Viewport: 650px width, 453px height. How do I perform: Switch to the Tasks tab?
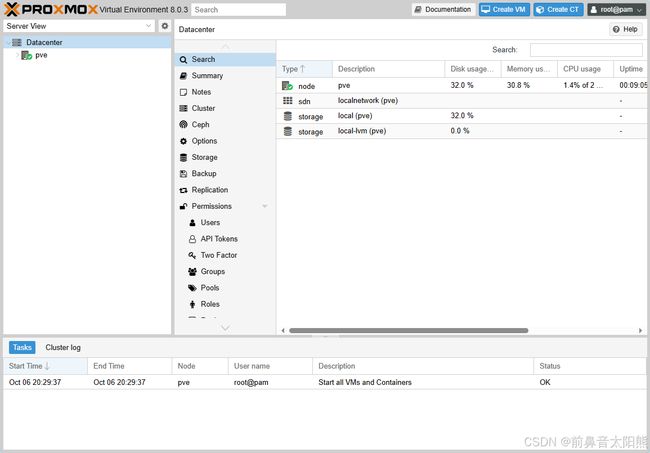[22, 347]
